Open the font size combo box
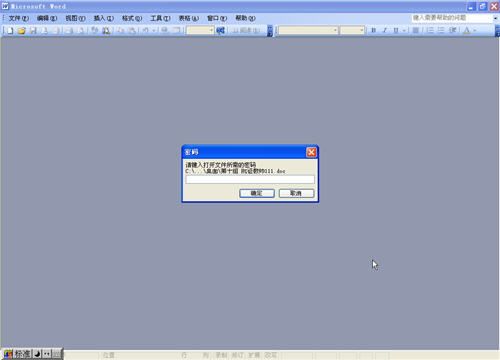This screenshot has width=500, height=360. [352, 31]
